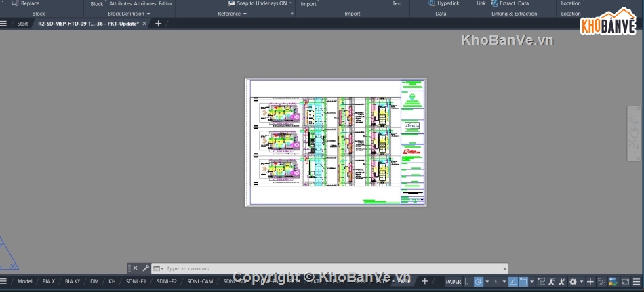The image size is (644, 292).
Task: Click the Extract Data icon
Action: pos(494,3)
